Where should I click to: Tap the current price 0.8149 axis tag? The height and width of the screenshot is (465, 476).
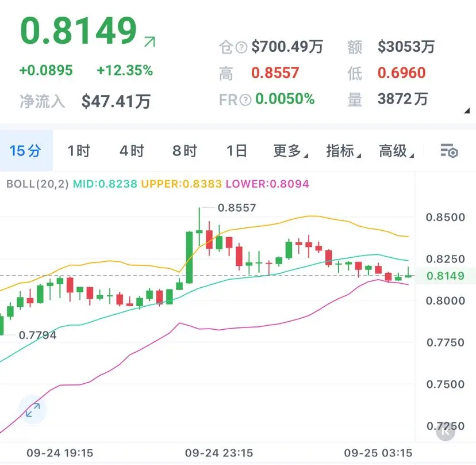click(x=446, y=276)
